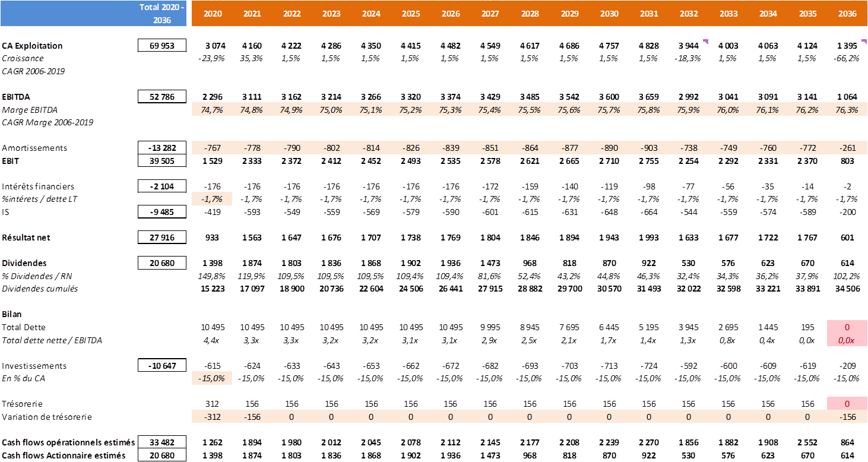Select the 75,0% EBITDA margin cell
The width and height of the screenshot is (868, 462).
pyautogui.click(x=331, y=109)
